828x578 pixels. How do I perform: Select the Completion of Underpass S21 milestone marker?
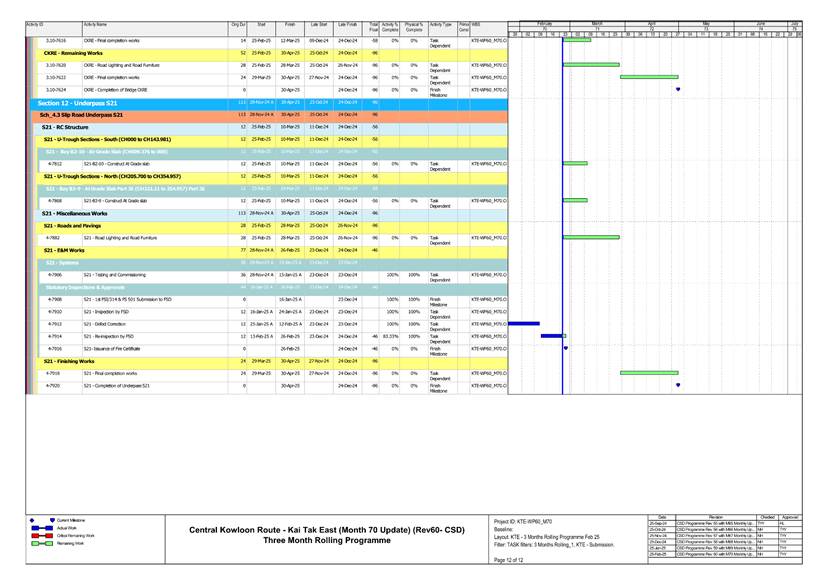[678, 385]
